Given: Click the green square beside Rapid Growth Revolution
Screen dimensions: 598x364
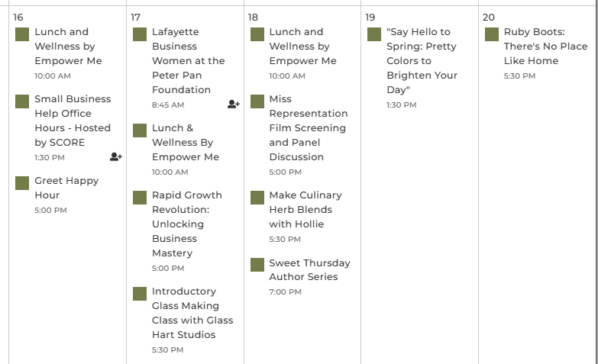Looking at the screenshot, I should 140,198.
